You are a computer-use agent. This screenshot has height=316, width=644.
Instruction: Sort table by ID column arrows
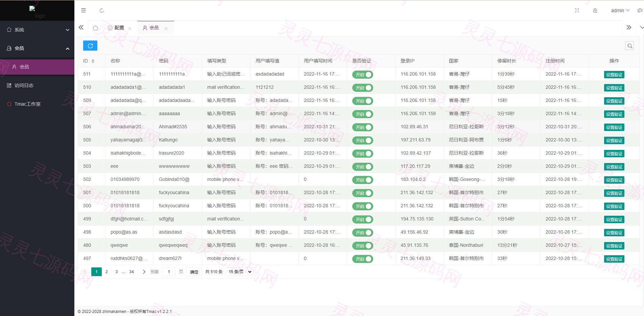pyautogui.click(x=93, y=61)
